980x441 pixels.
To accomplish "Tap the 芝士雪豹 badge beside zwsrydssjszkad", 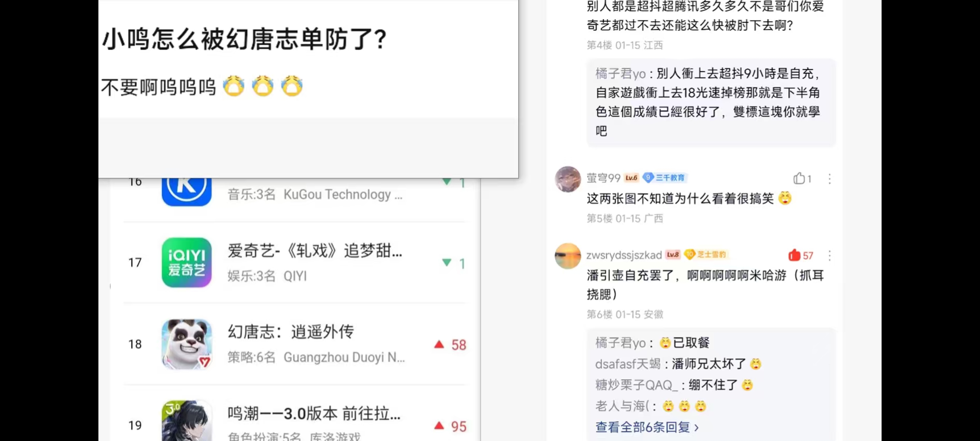I will pyautogui.click(x=706, y=254).
